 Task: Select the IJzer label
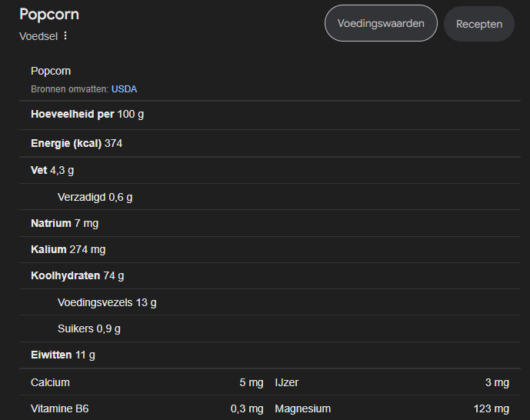[x=285, y=382]
